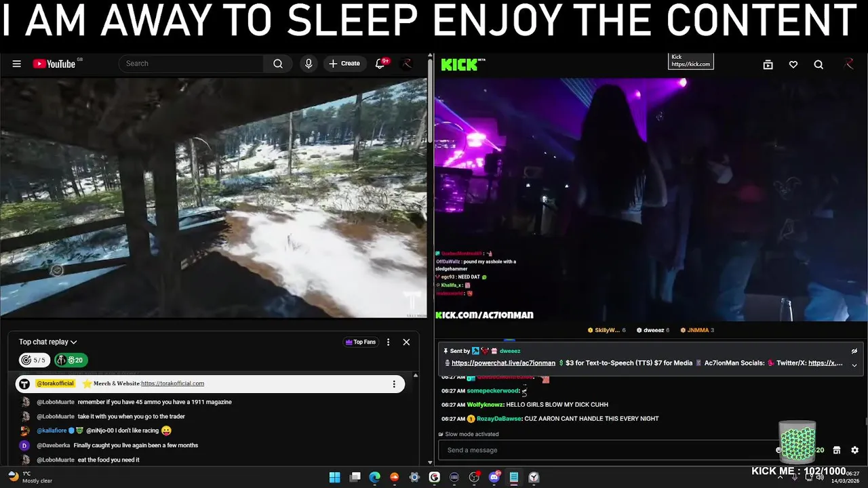Click the Kick stream video player
The width and height of the screenshot is (868, 488).
pos(651,199)
